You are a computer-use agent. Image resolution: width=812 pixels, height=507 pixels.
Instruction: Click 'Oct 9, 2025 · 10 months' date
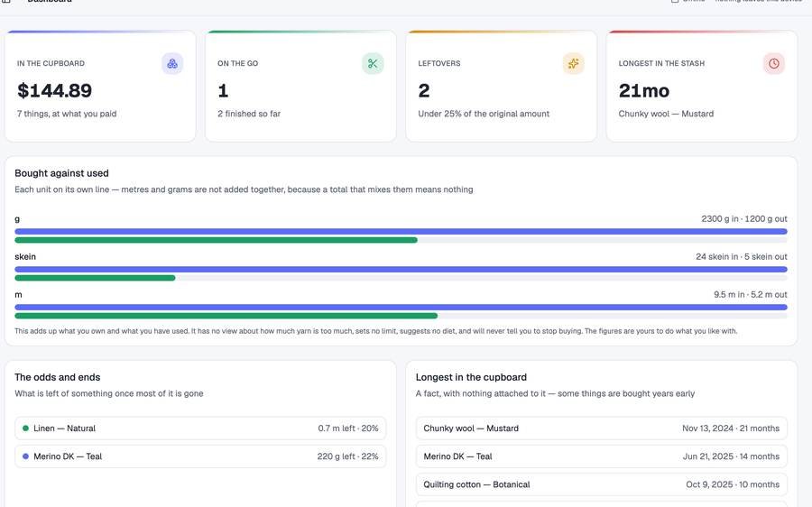pyautogui.click(x=733, y=484)
